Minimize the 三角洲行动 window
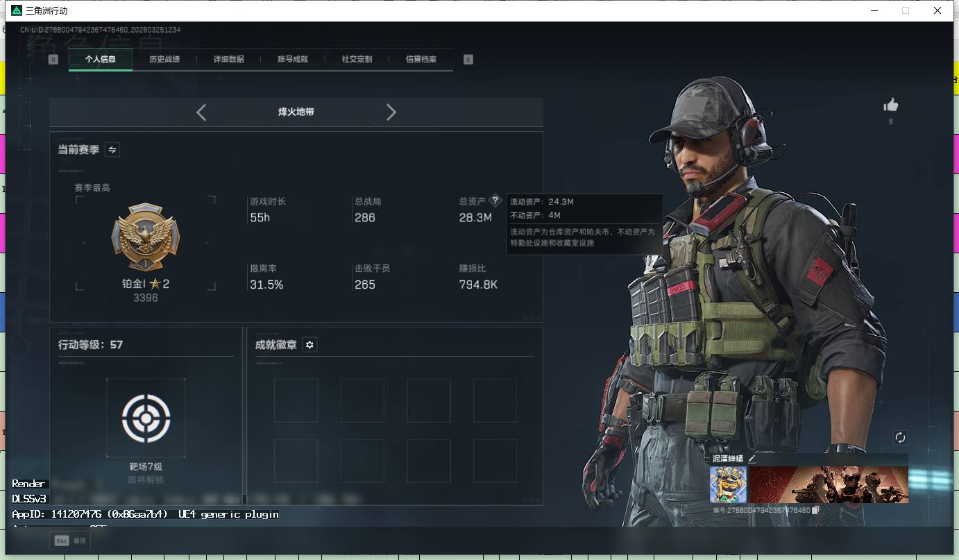The width and height of the screenshot is (959, 560). [874, 10]
